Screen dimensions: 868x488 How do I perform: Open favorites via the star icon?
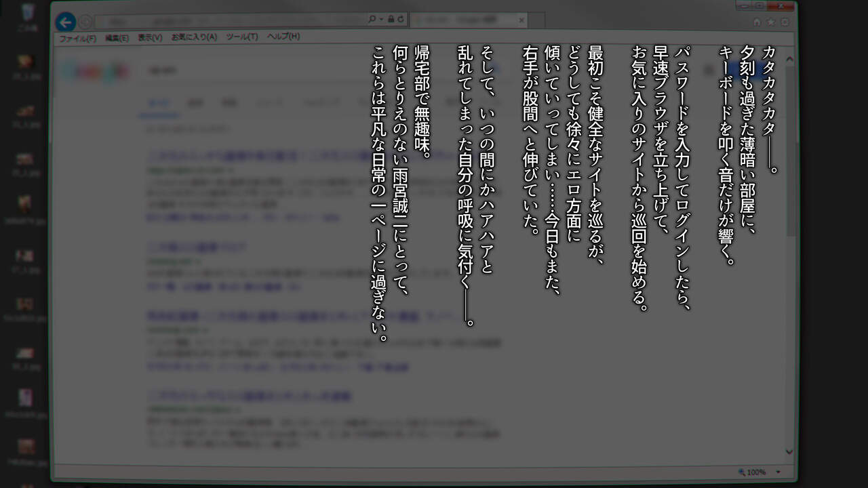771,22
